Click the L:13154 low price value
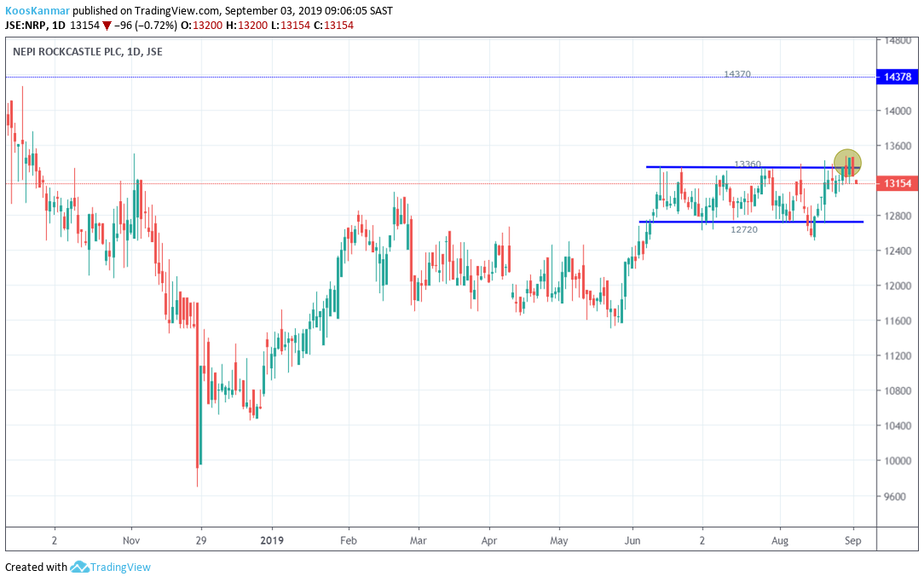This screenshot has height=582, width=924. [289, 26]
